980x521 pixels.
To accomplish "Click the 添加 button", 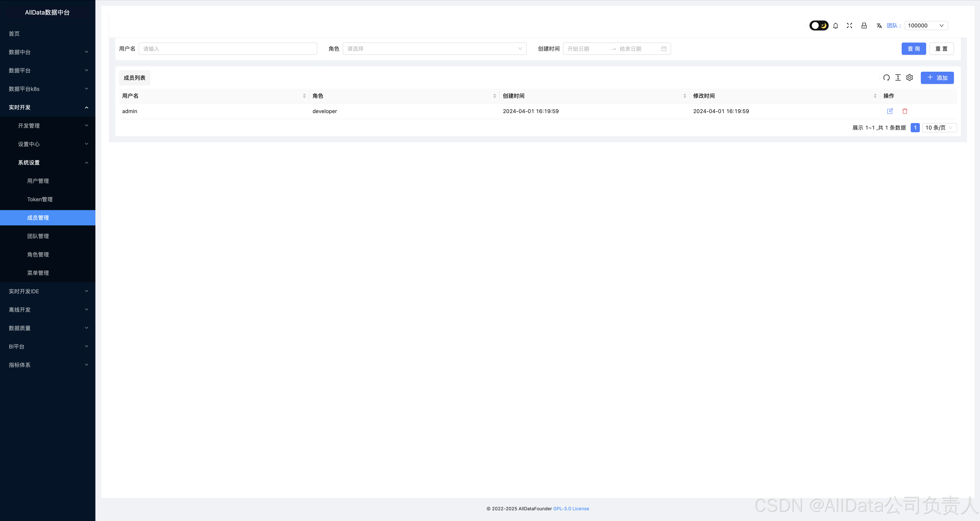I will (x=937, y=78).
